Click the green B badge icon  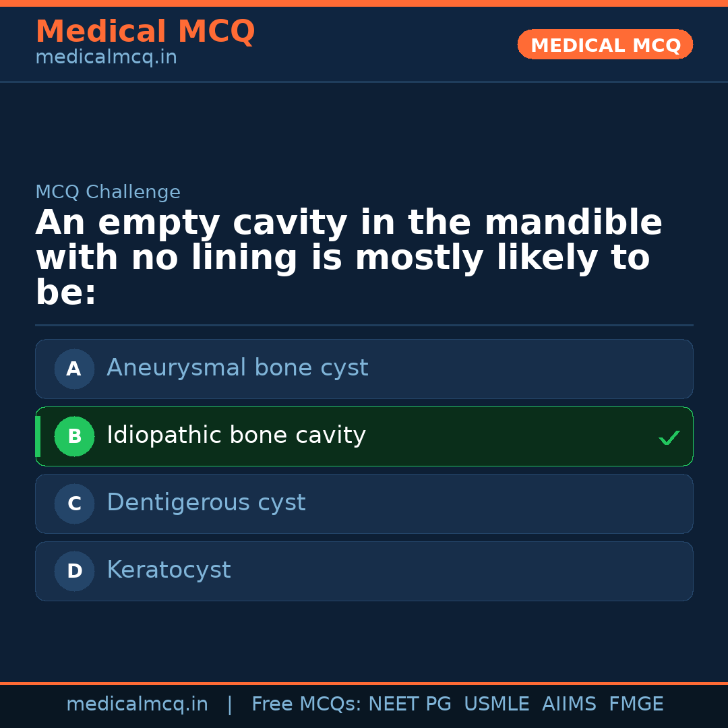click(x=74, y=436)
